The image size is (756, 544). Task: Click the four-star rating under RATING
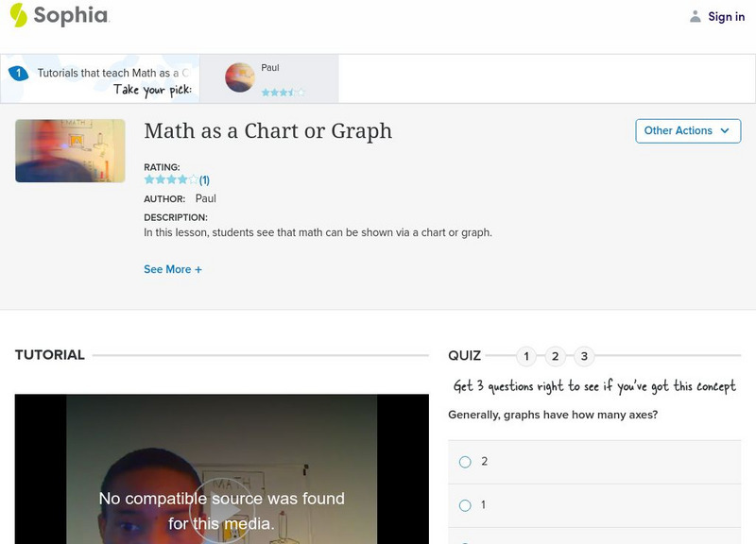pyautogui.click(x=171, y=179)
